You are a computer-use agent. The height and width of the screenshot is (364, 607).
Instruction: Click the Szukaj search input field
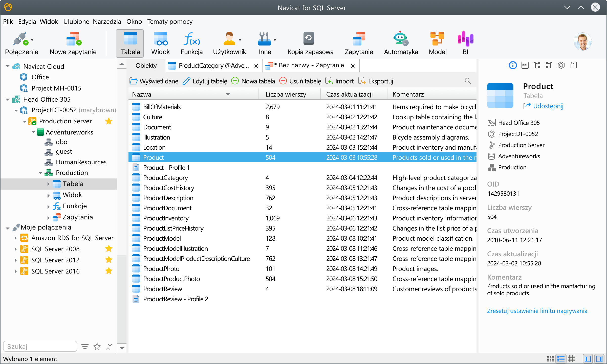[x=40, y=346]
